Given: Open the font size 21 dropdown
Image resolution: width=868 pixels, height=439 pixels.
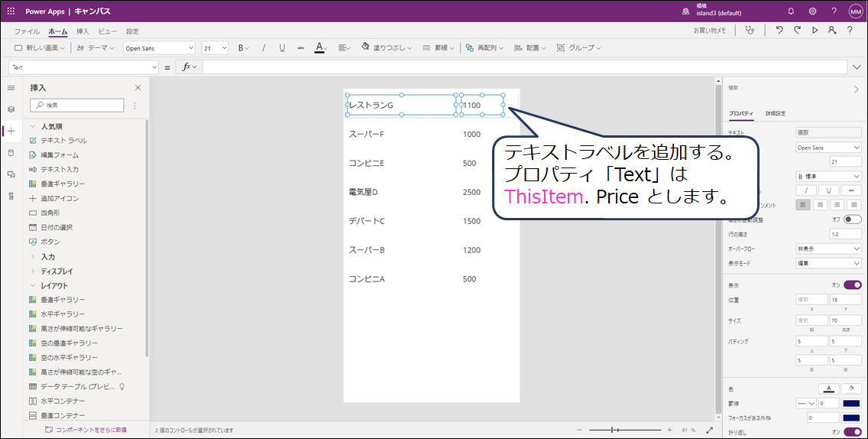Looking at the screenshot, I should pos(215,48).
